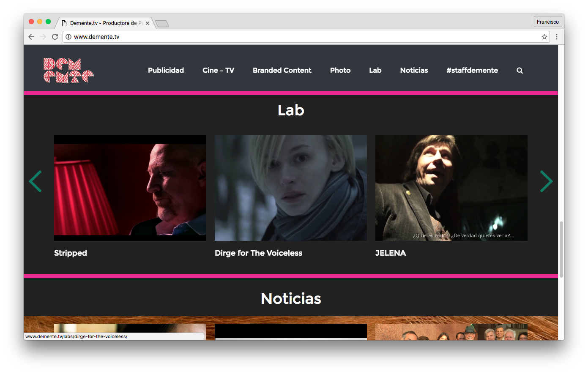Open the Stripped title link

pos(71,253)
